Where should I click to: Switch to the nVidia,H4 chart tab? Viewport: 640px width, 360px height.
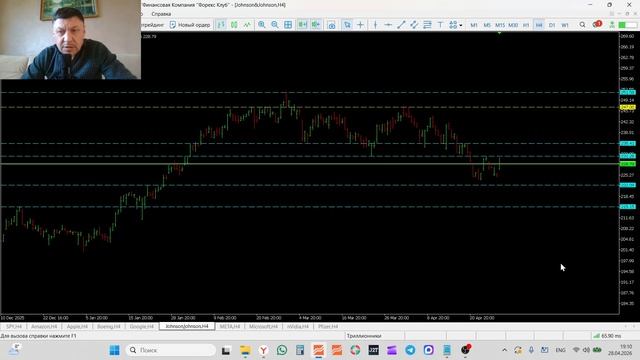298,327
